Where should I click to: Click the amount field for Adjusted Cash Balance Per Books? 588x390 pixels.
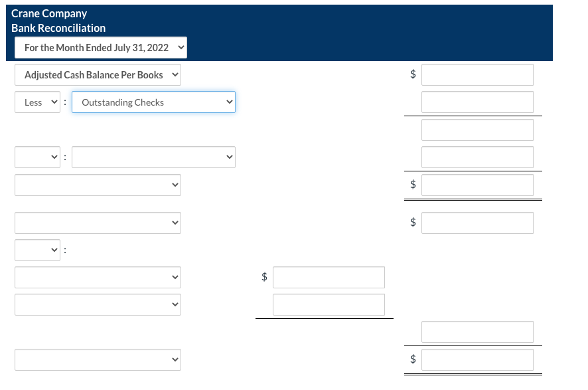click(x=477, y=74)
